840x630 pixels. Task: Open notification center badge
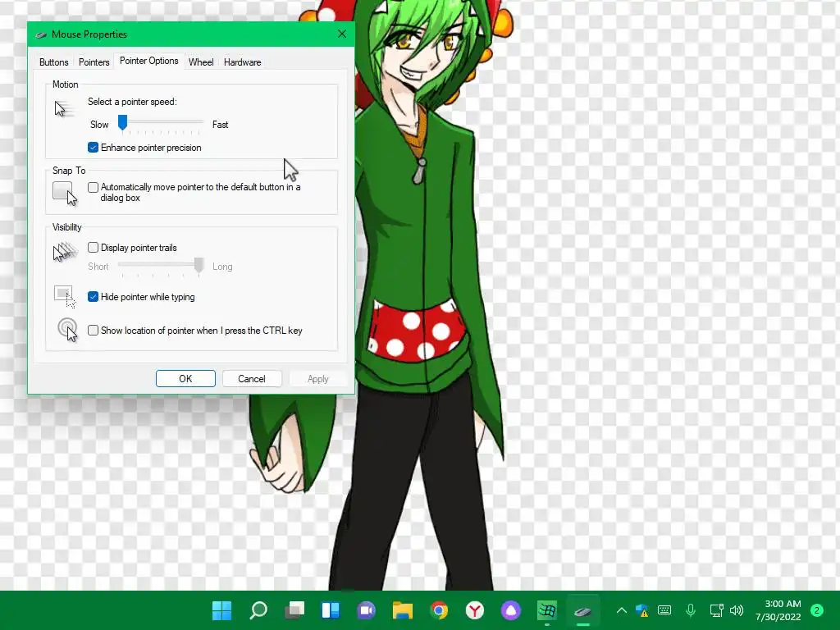[816, 610]
